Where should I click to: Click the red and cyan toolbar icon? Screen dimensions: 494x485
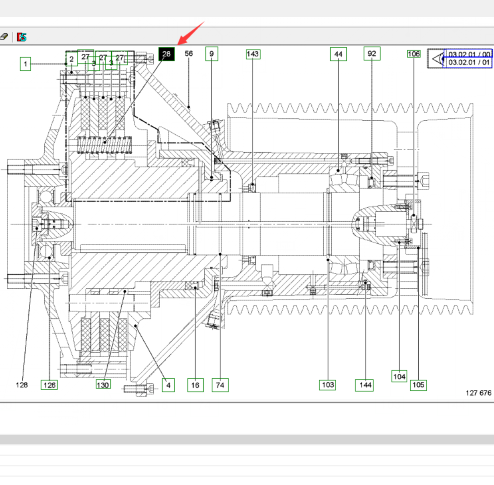point(22,37)
